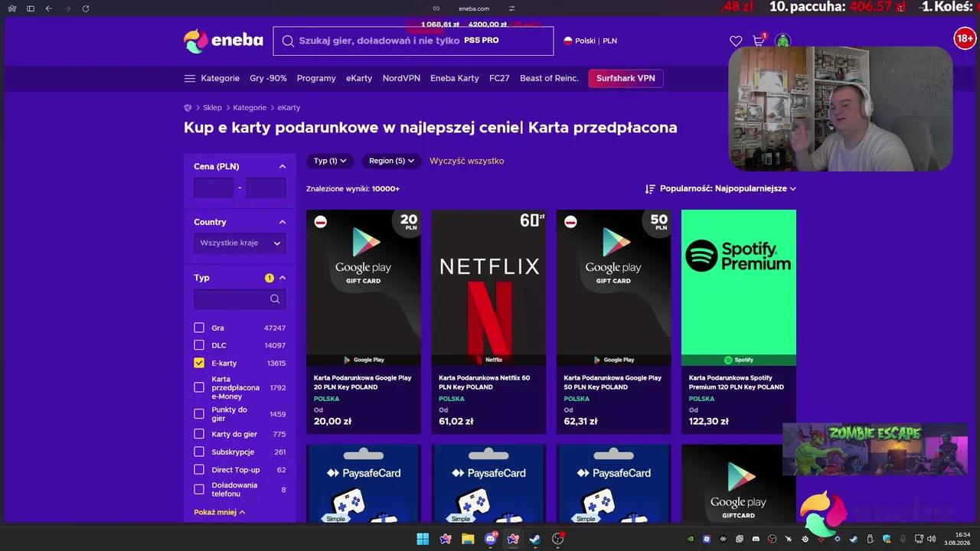This screenshot has width=980, height=551.
Task: Check the Subskrypcje filter
Action: pyautogui.click(x=199, y=452)
